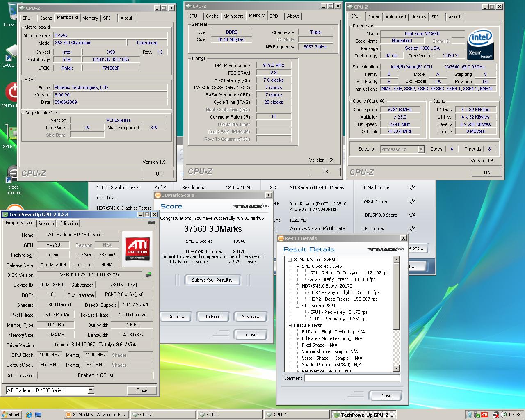Click OK in the Memory CPU-Z window
Viewport: 525px width, 420px height.
(x=325, y=172)
